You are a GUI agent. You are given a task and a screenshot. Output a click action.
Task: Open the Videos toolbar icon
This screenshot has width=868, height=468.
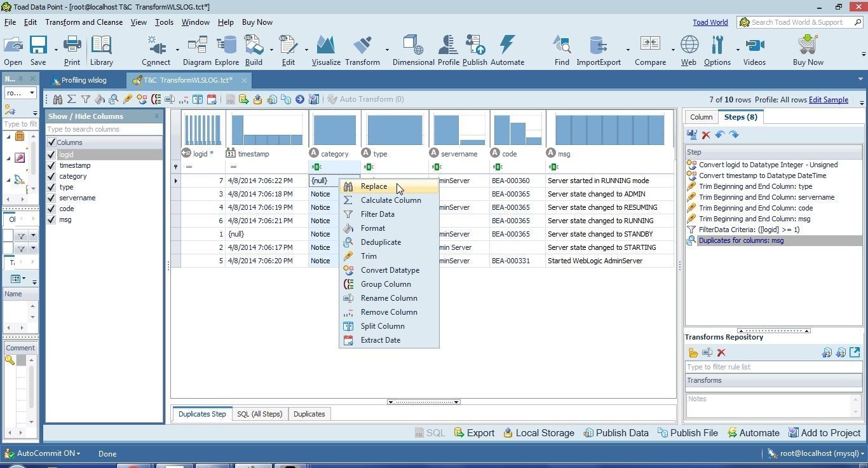pyautogui.click(x=754, y=50)
